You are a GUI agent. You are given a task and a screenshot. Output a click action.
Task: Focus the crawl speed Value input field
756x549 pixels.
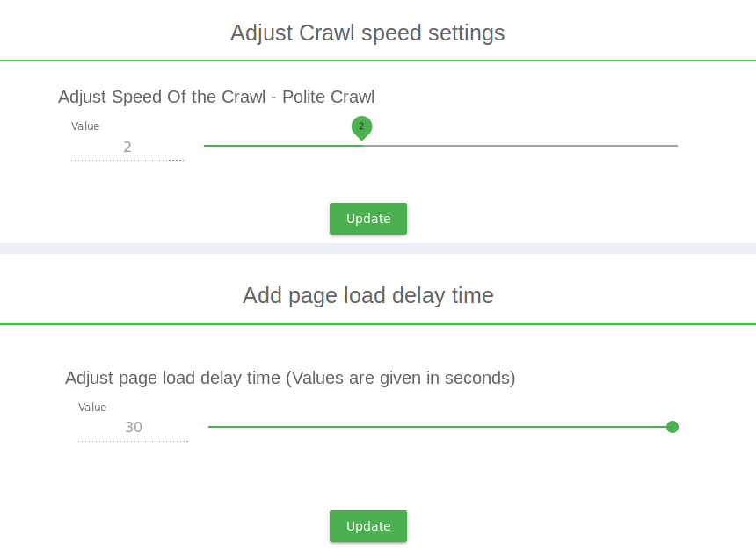tap(127, 147)
